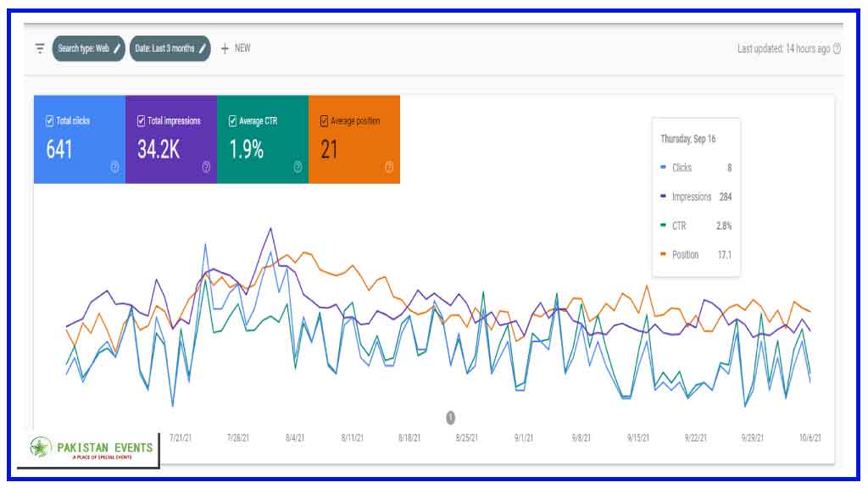Click pencil icon on Search type chip
This screenshot has height=488, width=868.
point(117,48)
